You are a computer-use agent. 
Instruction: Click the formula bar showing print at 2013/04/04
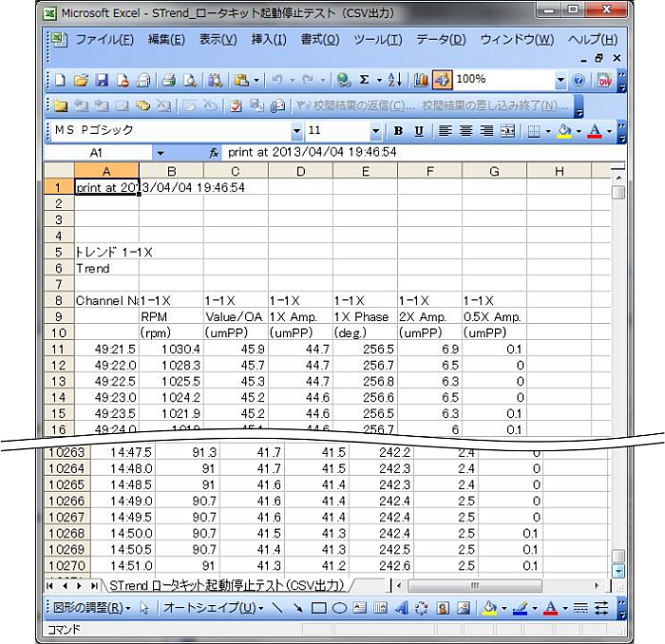point(424,153)
